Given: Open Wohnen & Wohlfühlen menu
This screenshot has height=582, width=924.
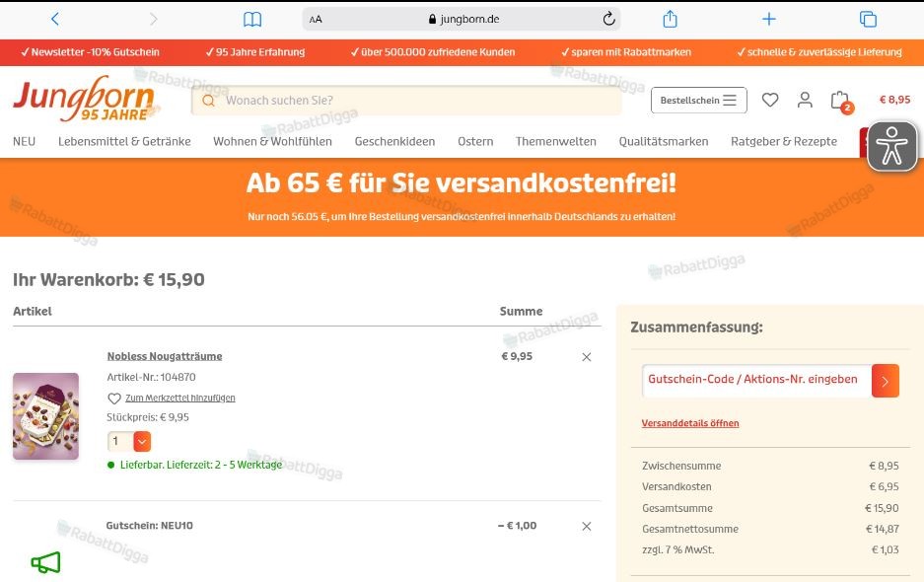Looking at the screenshot, I should (x=272, y=141).
